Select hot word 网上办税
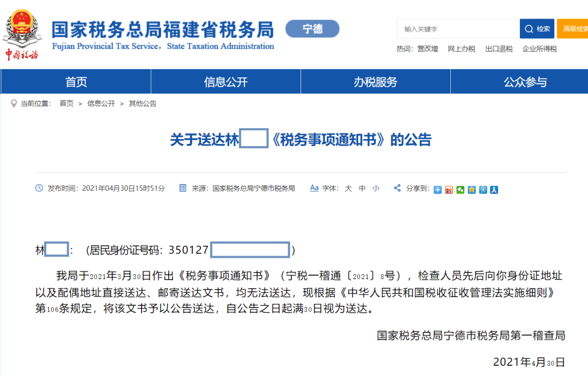 point(461,49)
